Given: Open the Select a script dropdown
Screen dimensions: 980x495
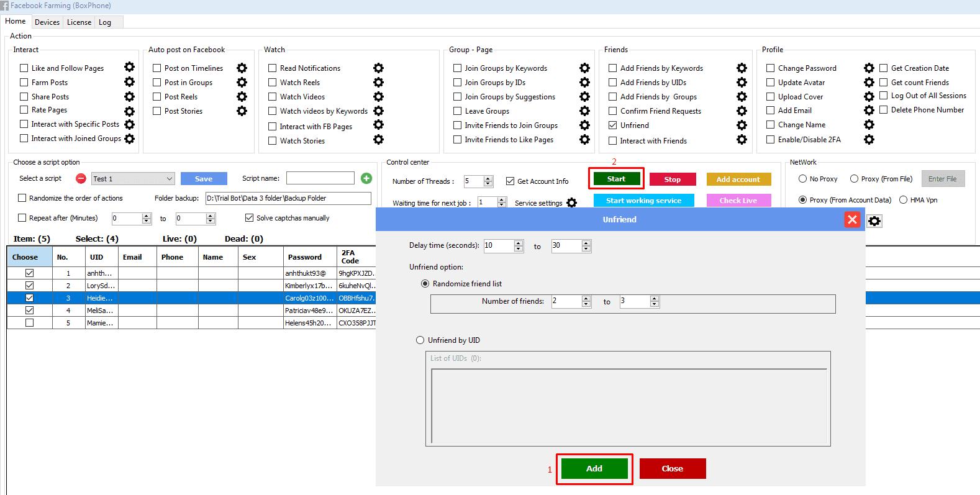Looking at the screenshot, I should pyautogui.click(x=133, y=178).
